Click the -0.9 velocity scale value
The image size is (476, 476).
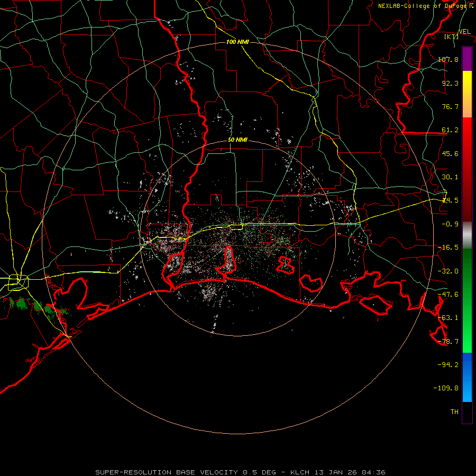point(450,224)
